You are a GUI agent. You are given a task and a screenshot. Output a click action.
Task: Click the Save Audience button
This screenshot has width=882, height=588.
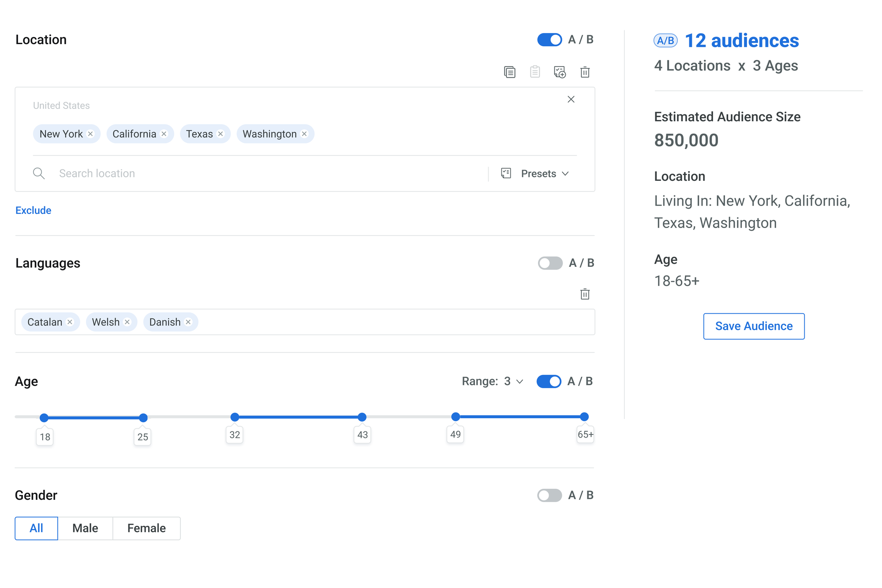754,326
